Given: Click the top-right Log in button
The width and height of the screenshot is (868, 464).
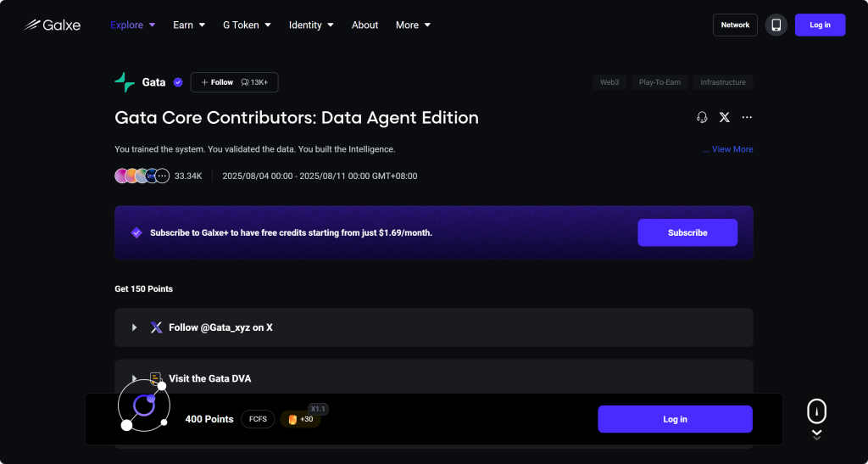Looking at the screenshot, I should [x=820, y=25].
